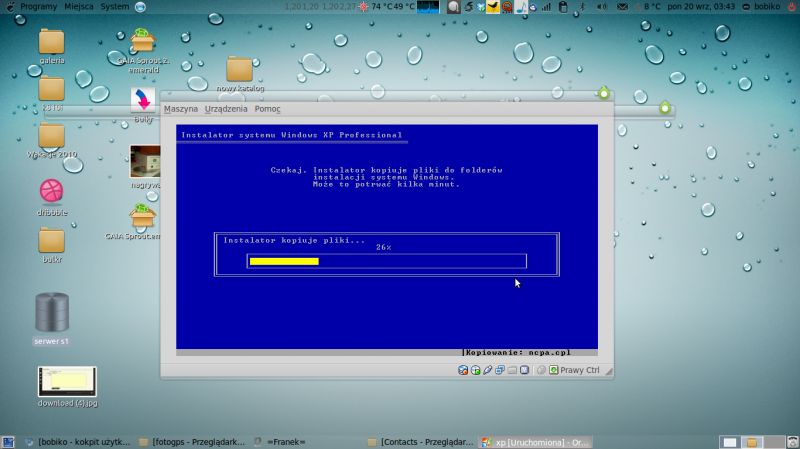Click the weather 8 °C applet
800x449 pixels.
tap(648, 7)
